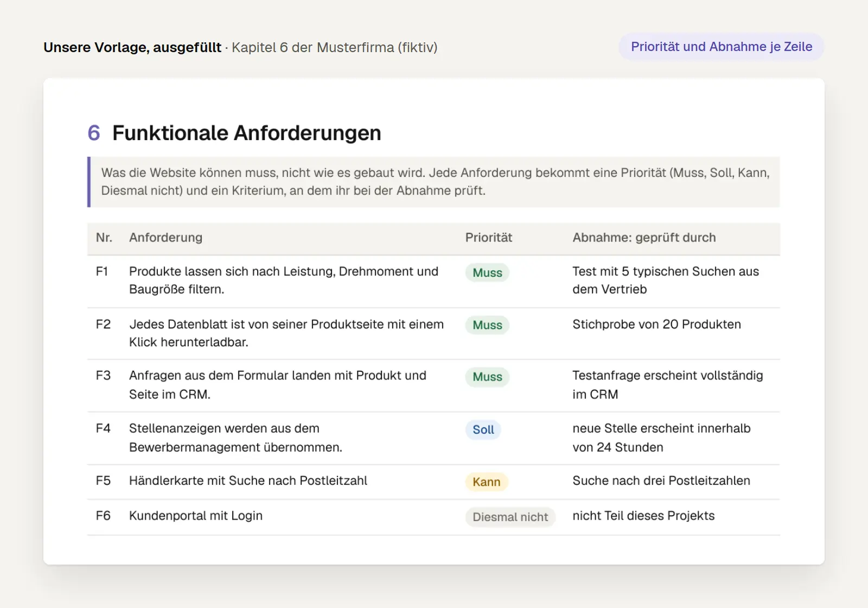Click 'Jedes Datenblatt ist von seiner Produktseite' text

(286, 333)
